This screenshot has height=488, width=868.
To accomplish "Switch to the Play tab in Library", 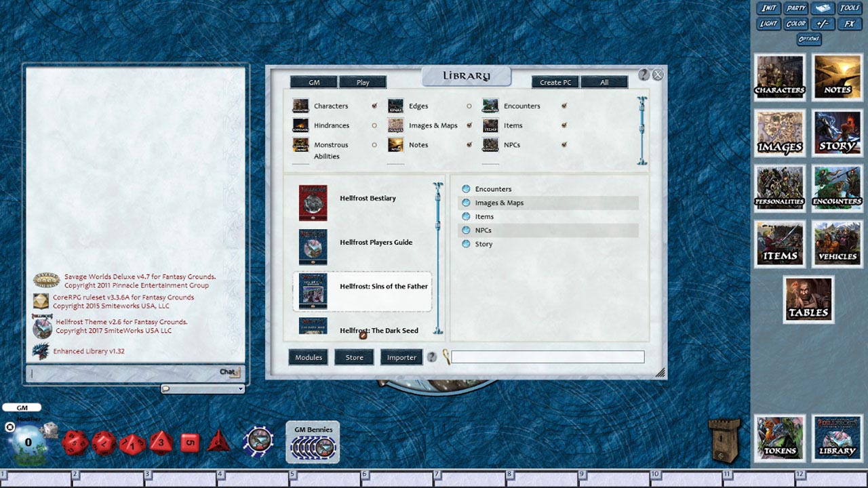I will pyautogui.click(x=363, y=81).
